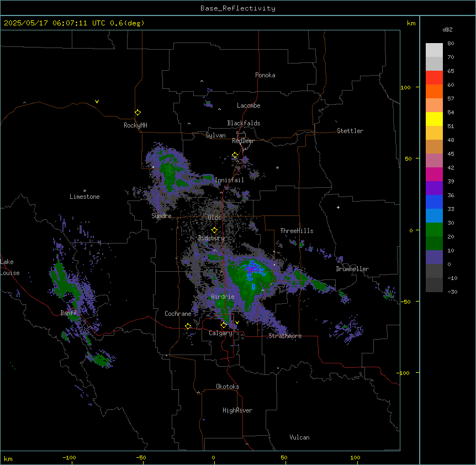This screenshot has height=465, width=476.
Task: Click the dBZ legend heading
Action: coord(447,29)
